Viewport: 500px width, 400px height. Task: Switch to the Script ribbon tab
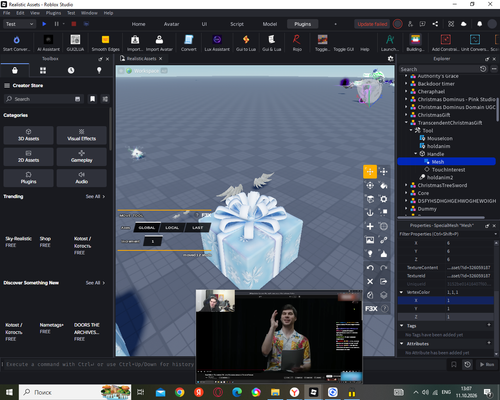pyautogui.click(x=237, y=24)
